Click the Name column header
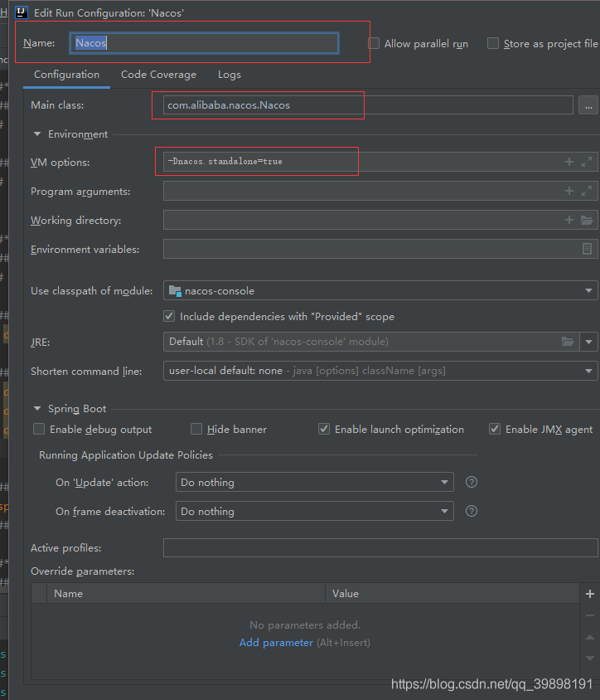Screen dimensions: 600x700 [x=186, y=594]
